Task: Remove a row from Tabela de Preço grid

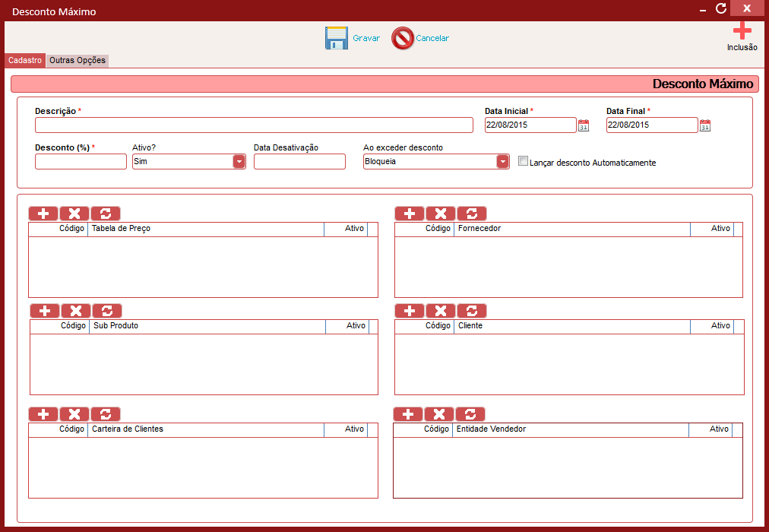Action: [74, 214]
